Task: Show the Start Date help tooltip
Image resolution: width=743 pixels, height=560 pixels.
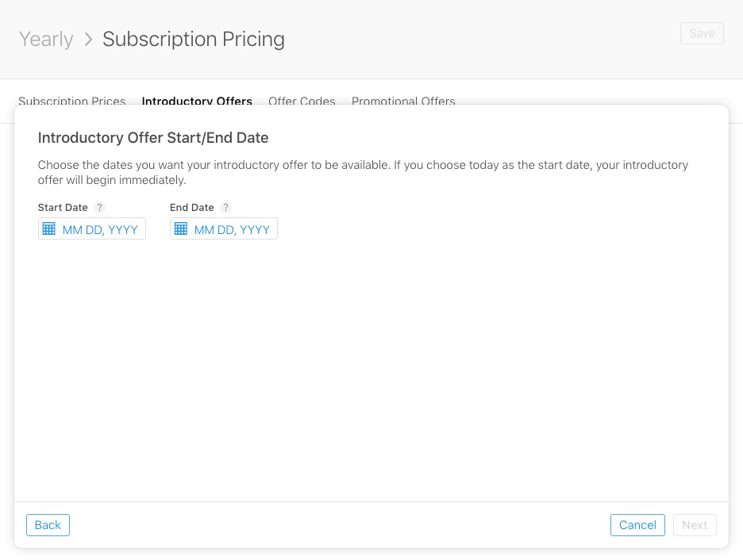Action: click(99, 207)
